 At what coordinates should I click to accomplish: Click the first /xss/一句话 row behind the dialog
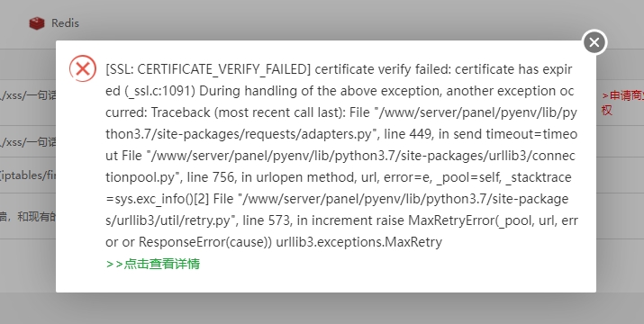click(x=28, y=95)
